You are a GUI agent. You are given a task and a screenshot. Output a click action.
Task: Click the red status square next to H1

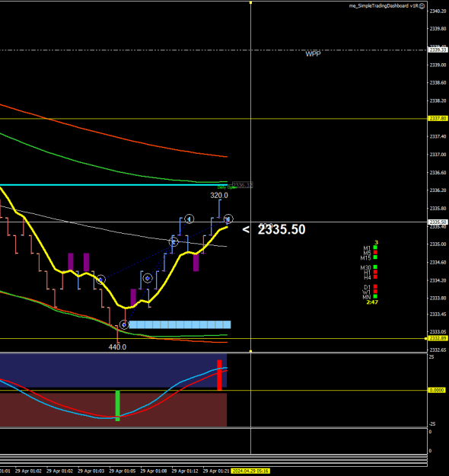click(x=375, y=272)
